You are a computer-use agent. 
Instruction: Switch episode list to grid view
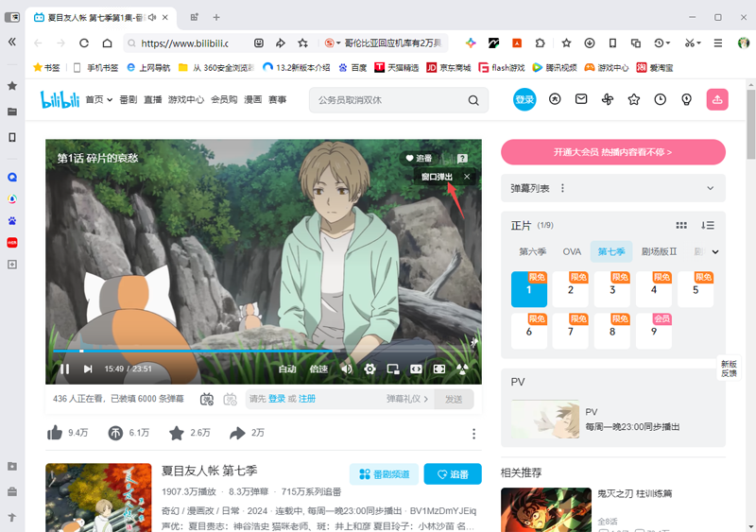[681, 225]
